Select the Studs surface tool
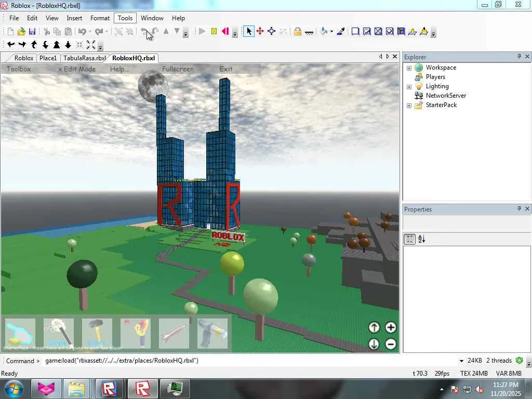This screenshot has width=532, height=399. [390, 32]
